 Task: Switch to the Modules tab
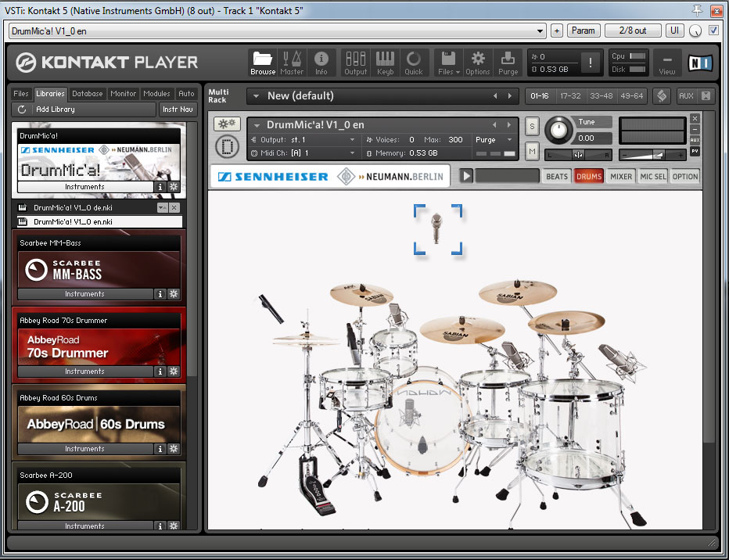click(x=156, y=93)
